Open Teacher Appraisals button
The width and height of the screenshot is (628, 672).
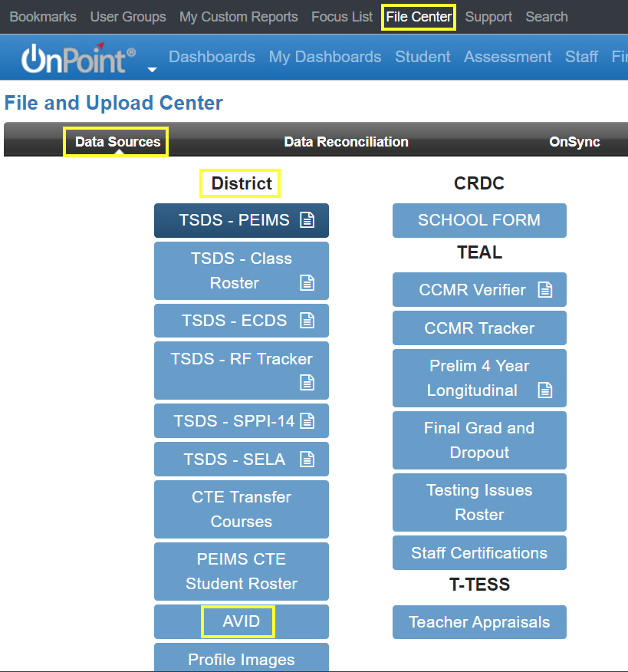[479, 622]
